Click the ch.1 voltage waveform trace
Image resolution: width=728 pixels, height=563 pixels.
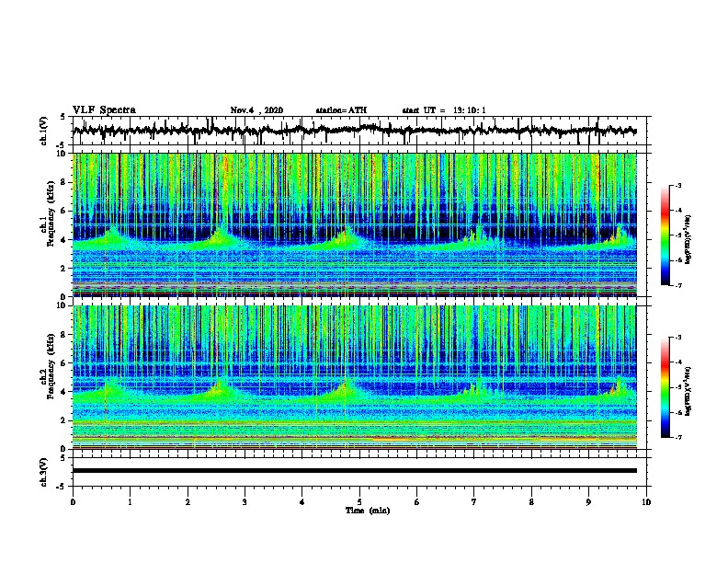(355, 131)
